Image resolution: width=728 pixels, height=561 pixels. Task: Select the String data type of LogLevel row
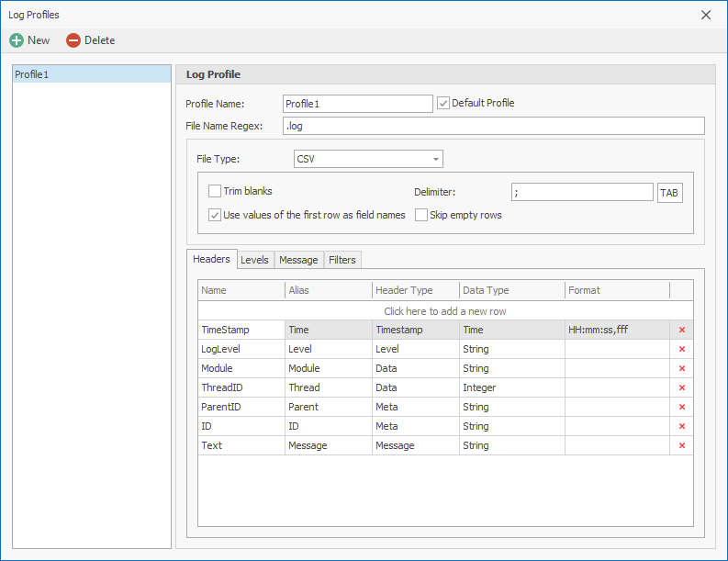(x=512, y=349)
